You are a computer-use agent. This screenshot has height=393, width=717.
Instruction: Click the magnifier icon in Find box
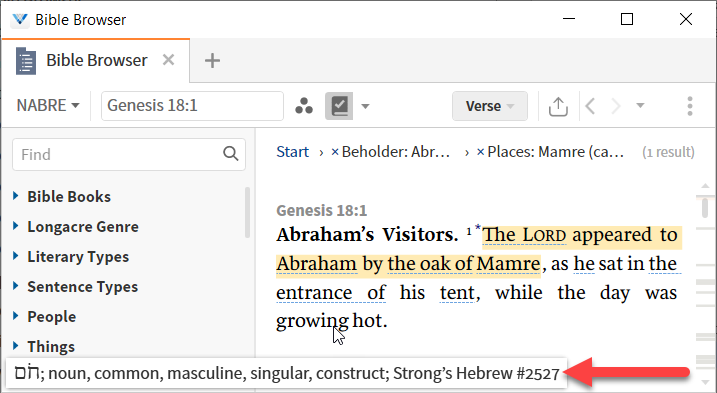pos(231,154)
